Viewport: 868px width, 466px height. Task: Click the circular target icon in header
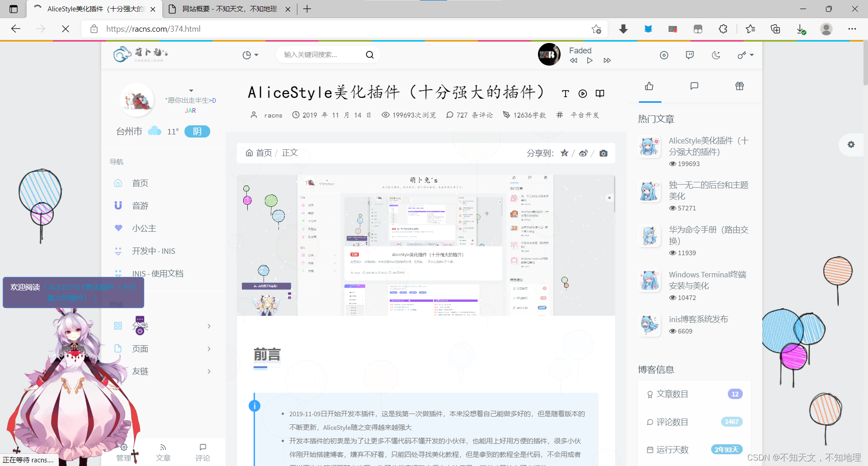coord(664,55)
